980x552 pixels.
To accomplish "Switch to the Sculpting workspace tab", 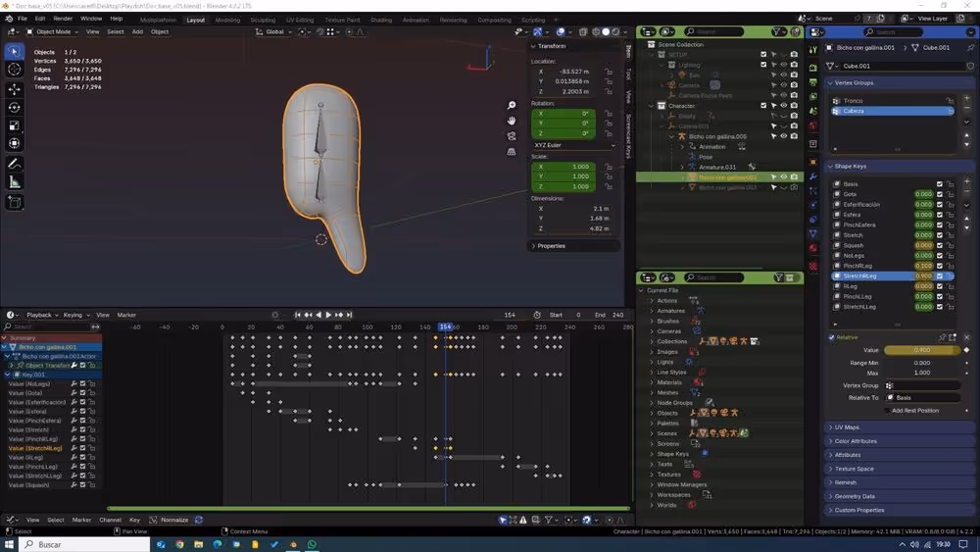I will click(263, 20).
